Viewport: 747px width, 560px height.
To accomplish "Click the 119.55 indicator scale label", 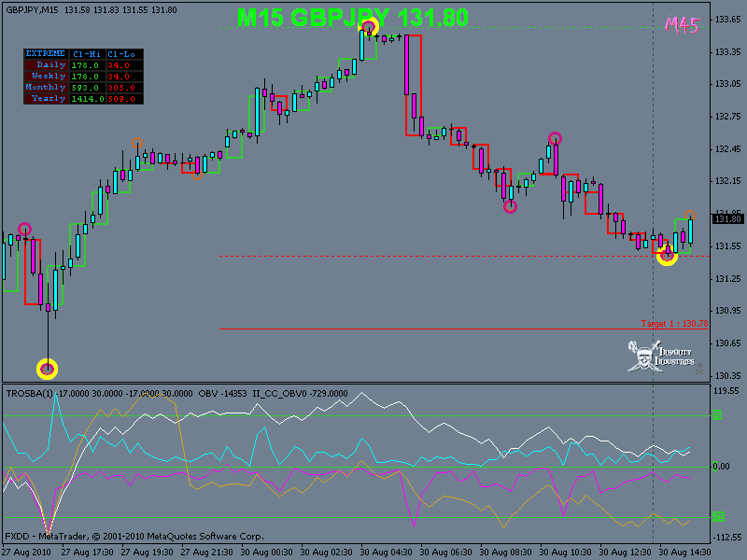I will [726, 391].
